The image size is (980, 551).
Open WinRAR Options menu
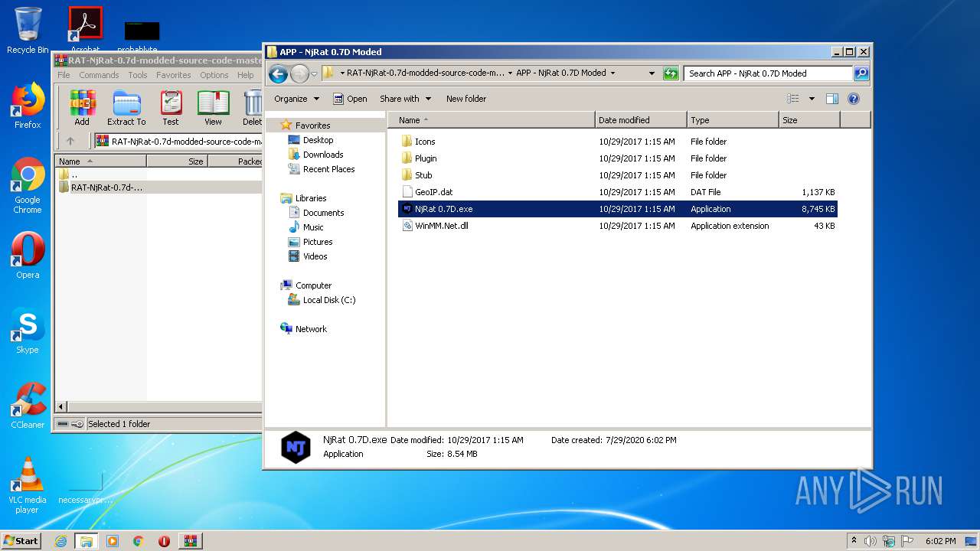click(214, 75)
